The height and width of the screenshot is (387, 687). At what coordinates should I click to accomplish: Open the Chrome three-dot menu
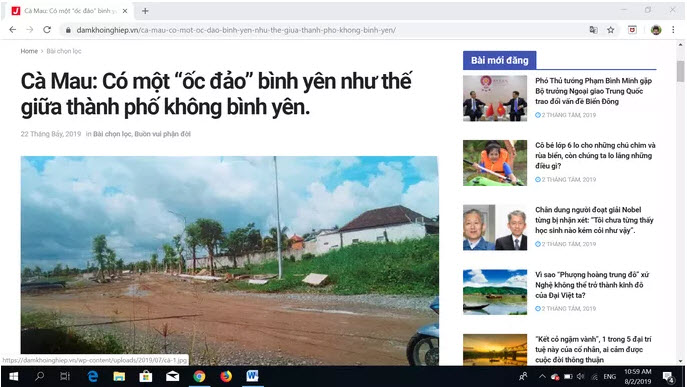click(673, 30)
